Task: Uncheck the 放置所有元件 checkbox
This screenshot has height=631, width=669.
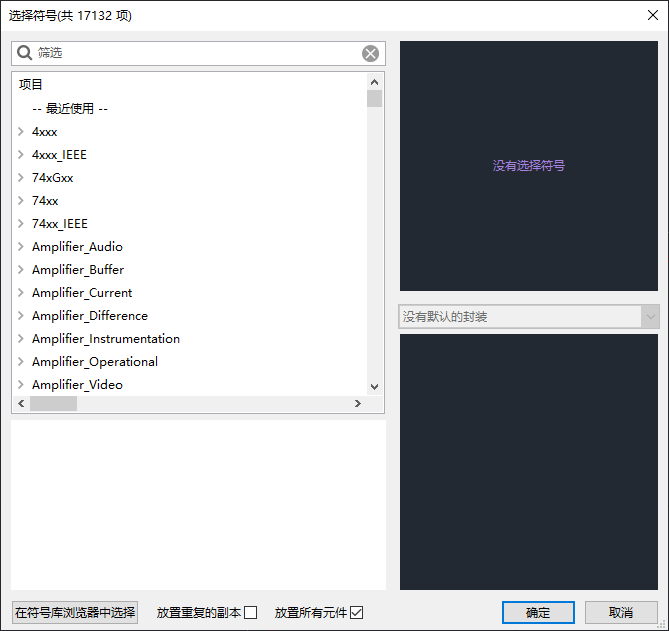Action: [356, 613]
